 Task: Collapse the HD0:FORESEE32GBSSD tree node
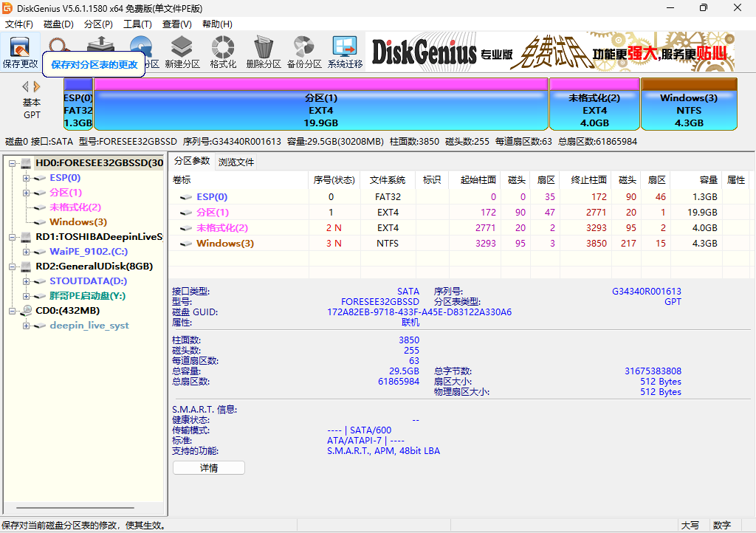pyautogui.click(x=12, y=163)
